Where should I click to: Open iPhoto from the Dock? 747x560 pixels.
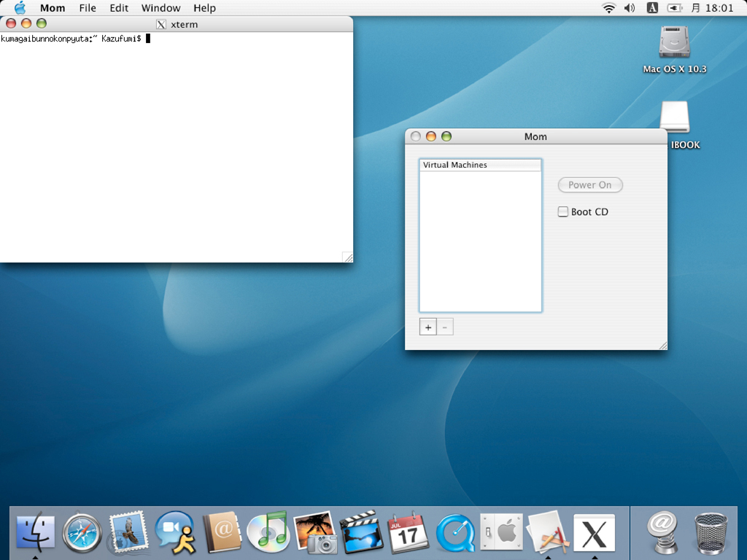pos(315,532)
